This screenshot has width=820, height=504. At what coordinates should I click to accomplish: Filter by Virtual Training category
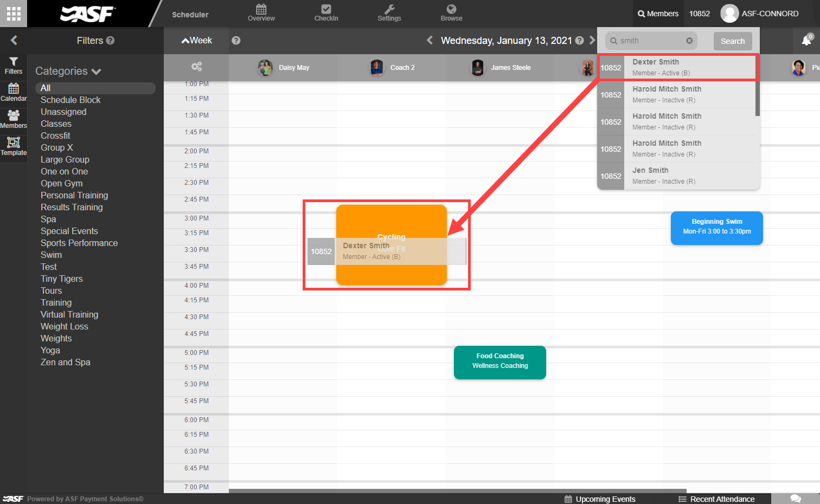click(x=69, y=314)
